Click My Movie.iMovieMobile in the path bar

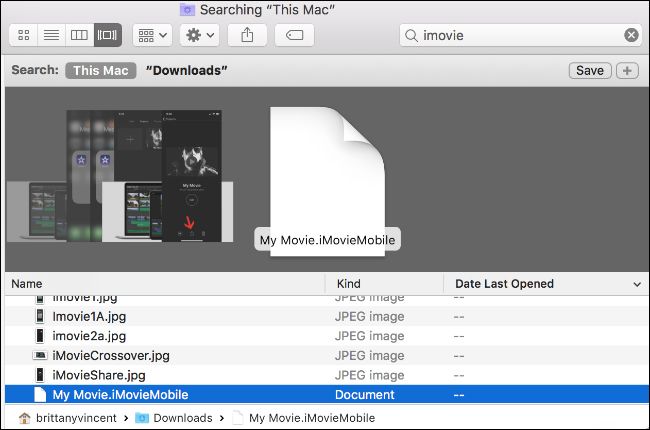(303, 418)
